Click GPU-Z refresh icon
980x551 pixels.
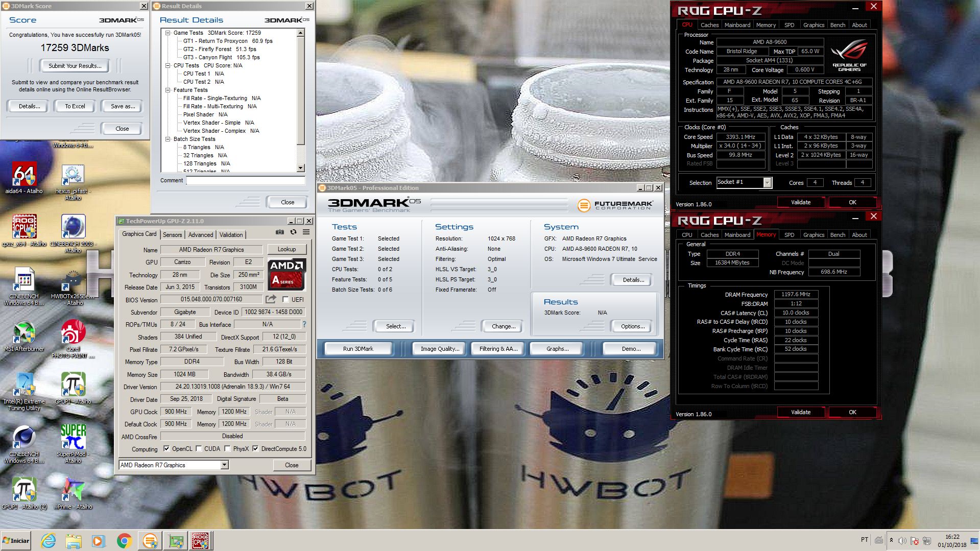[293, 232]
